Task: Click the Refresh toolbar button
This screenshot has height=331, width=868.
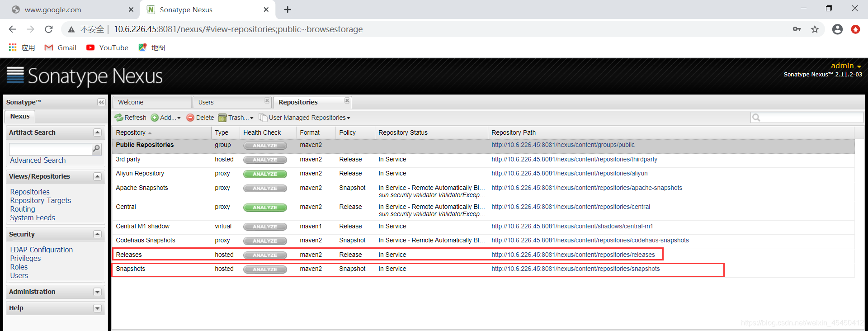Action: [130, 118]
